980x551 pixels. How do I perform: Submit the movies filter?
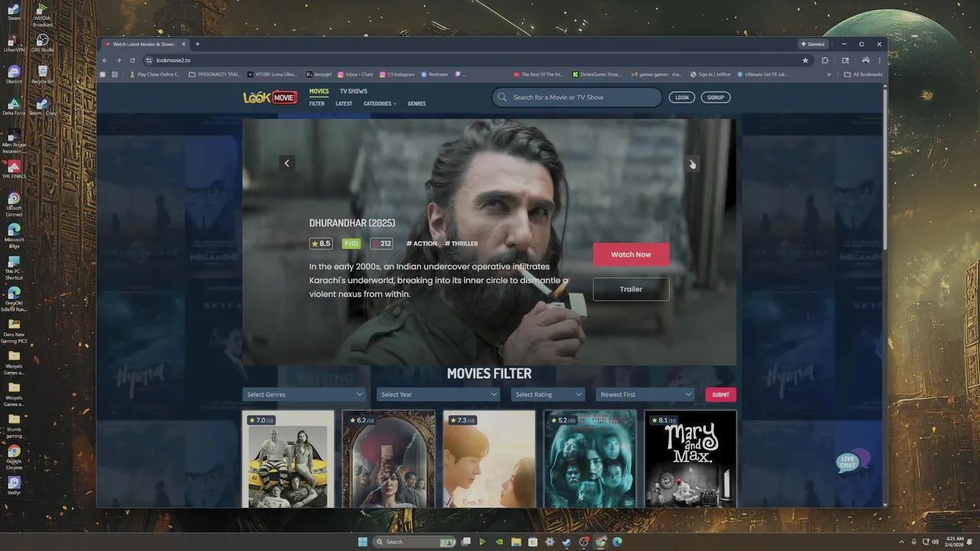[x=720, y=394]
